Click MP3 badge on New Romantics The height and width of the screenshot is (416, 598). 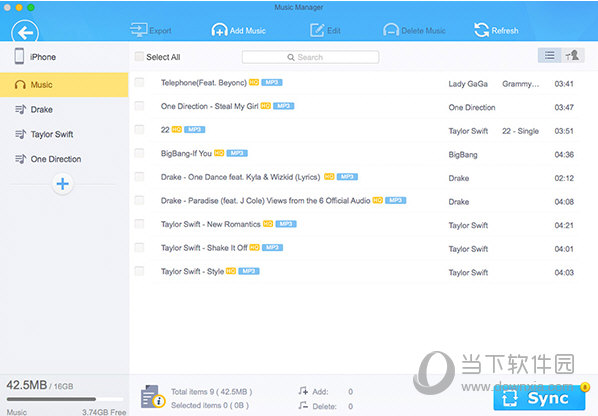click(286, 224)
